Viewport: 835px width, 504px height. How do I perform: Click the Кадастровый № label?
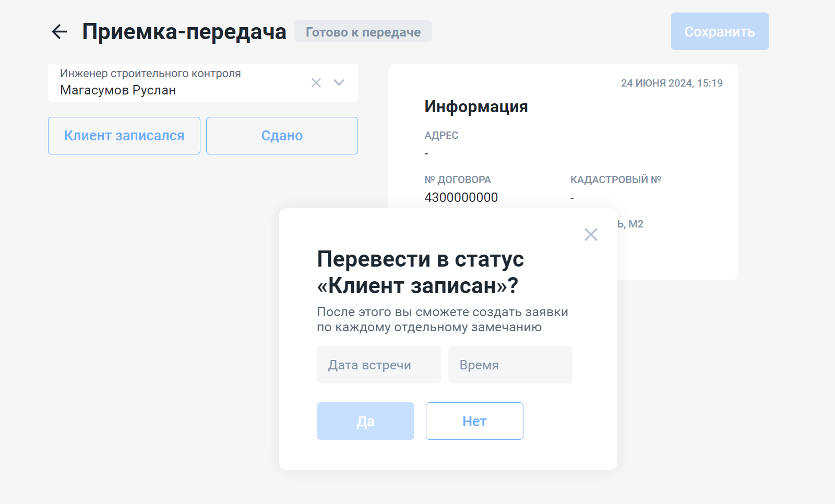pyautogui.click(x=615, y=179)
